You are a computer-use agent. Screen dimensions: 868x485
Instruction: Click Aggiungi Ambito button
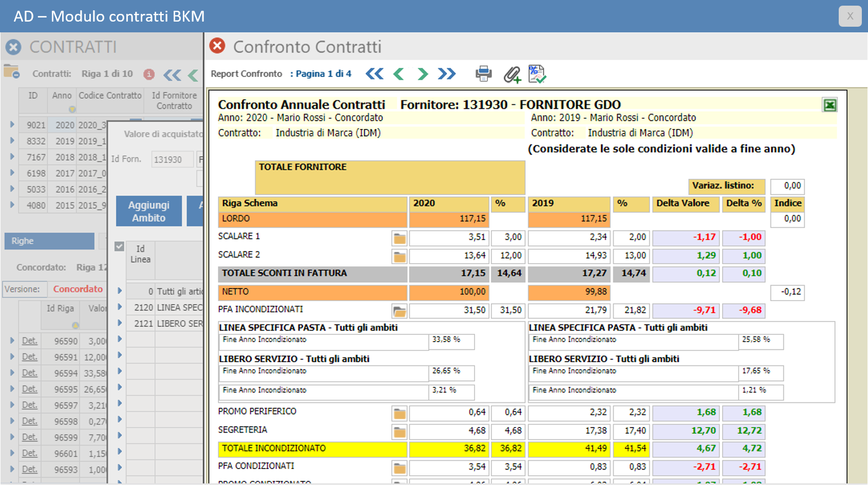(x=149, y=211)
